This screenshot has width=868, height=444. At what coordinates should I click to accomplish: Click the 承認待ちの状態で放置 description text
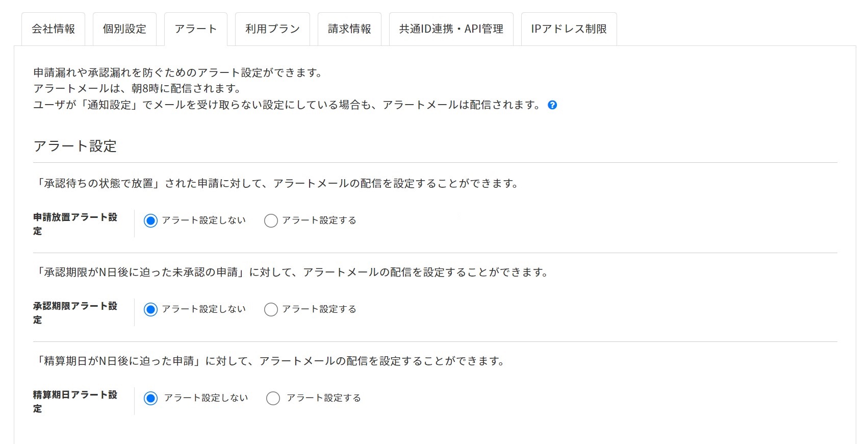point(275,184)
